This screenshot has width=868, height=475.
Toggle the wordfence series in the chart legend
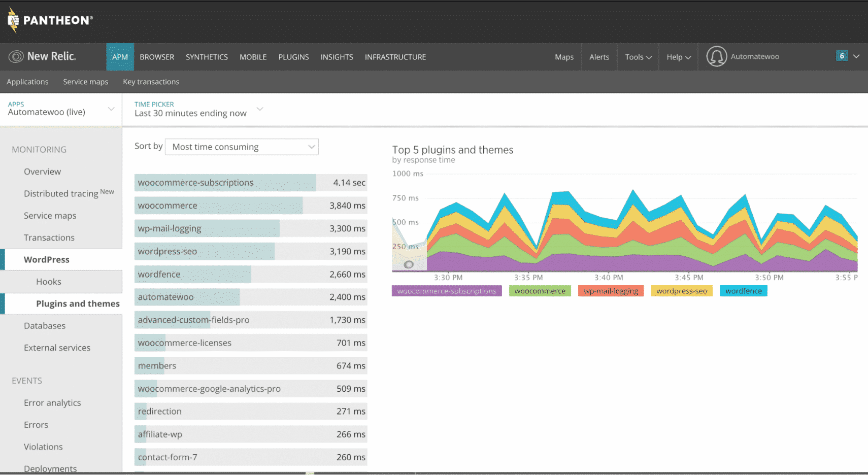(743, 291)
